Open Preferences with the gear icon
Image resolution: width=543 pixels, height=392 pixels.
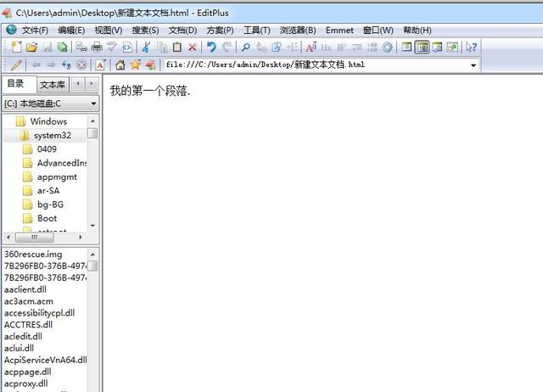[387, 47]
